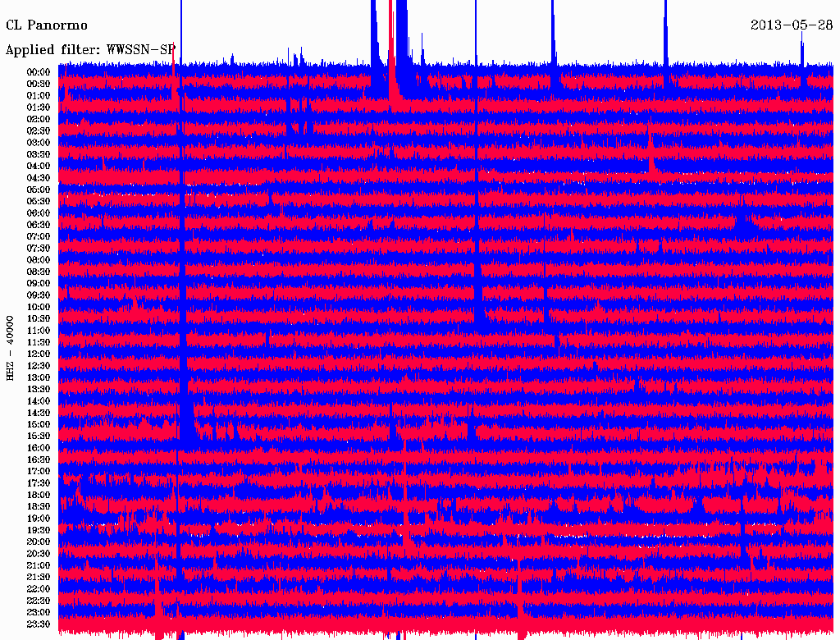Click the 01:00 time label
This screenshot has height=640, width=840.
(x=39, y=96)
